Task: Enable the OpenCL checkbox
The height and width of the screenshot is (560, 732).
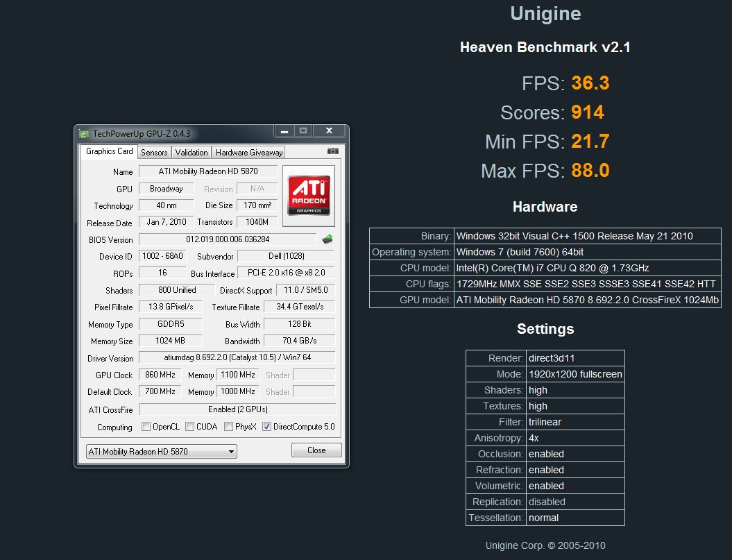Action: tap(146, 427)
